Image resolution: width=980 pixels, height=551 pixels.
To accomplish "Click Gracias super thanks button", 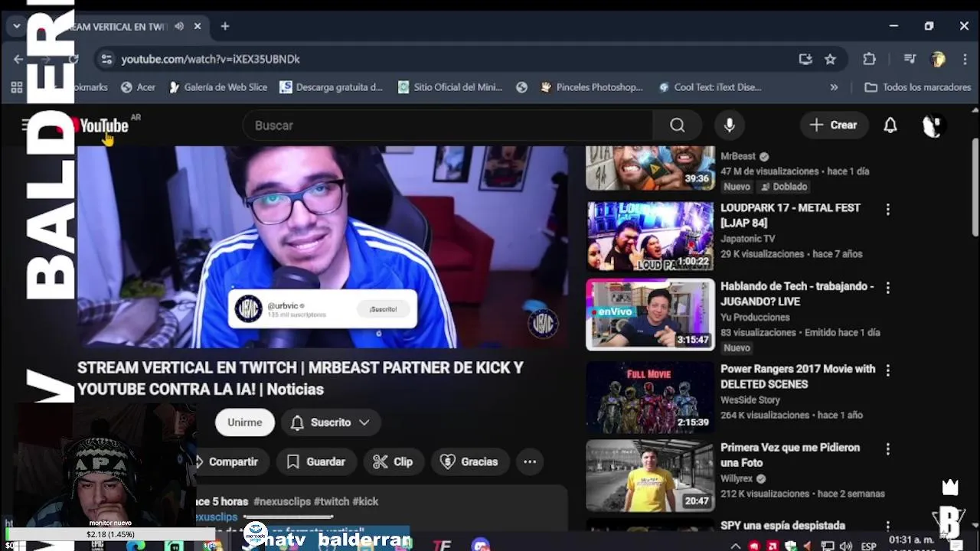I will pyautogui.click(x=470, y=461).
